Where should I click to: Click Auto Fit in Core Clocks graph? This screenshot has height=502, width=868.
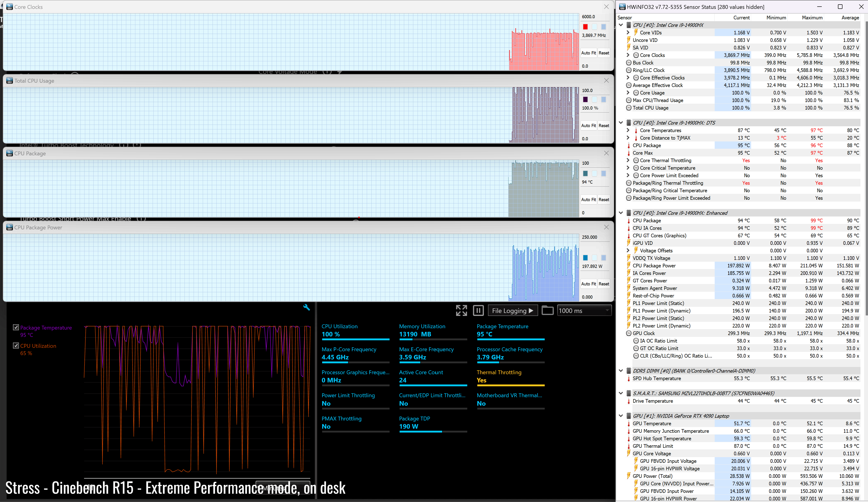tap(588, 53)
